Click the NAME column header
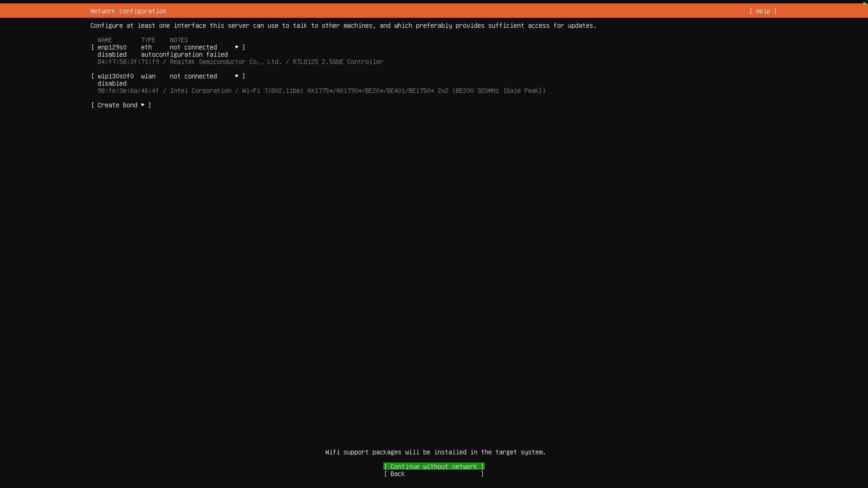The image size is (868, 488). coord(105,40)
